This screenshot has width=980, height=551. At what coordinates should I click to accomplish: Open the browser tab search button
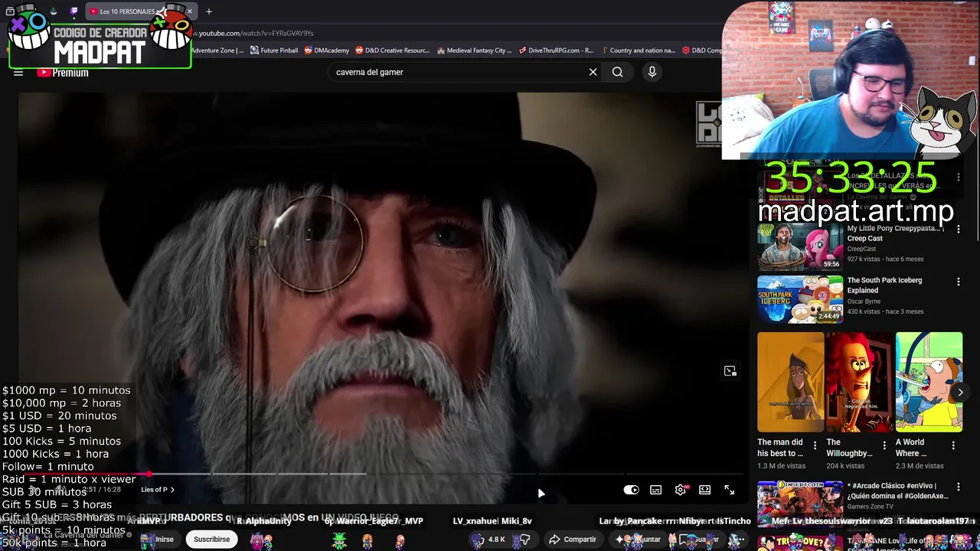click(10, 11)
